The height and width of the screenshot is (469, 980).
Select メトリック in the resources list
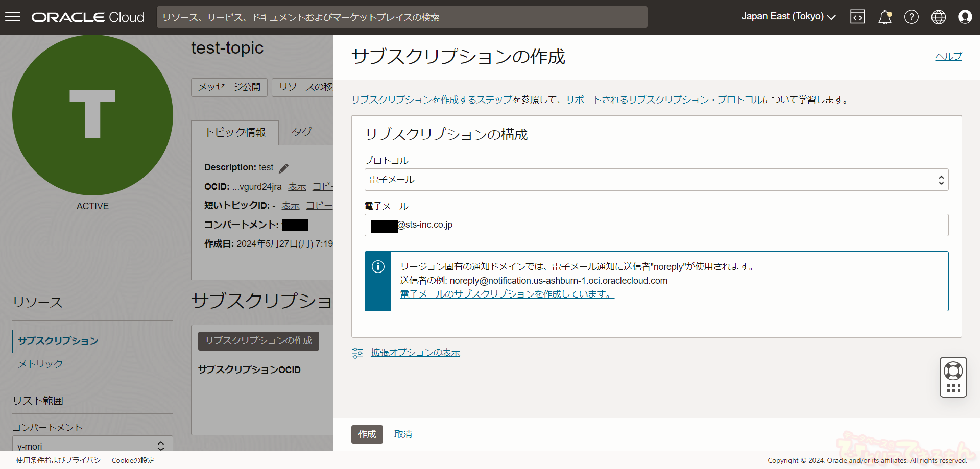40,364
